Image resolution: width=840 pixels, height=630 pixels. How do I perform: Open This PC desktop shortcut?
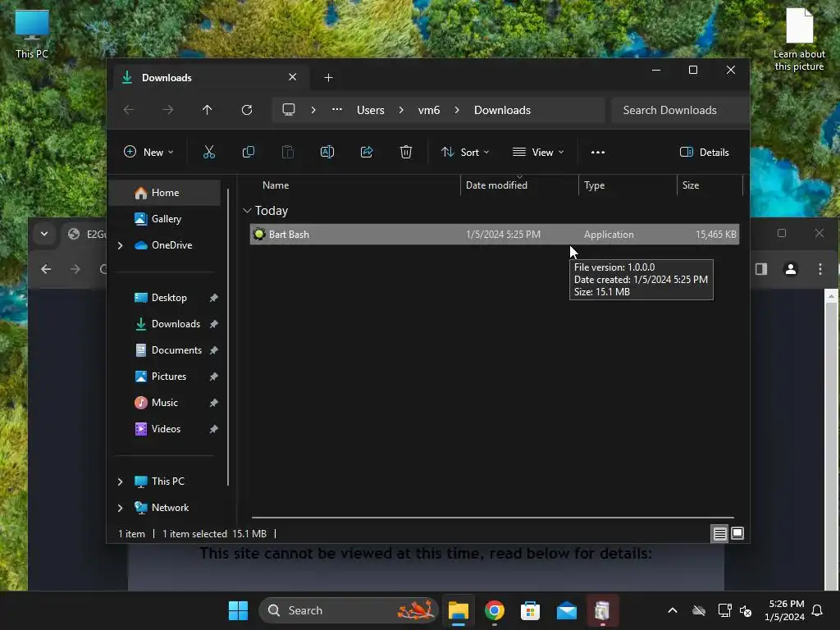coord(32,34)
